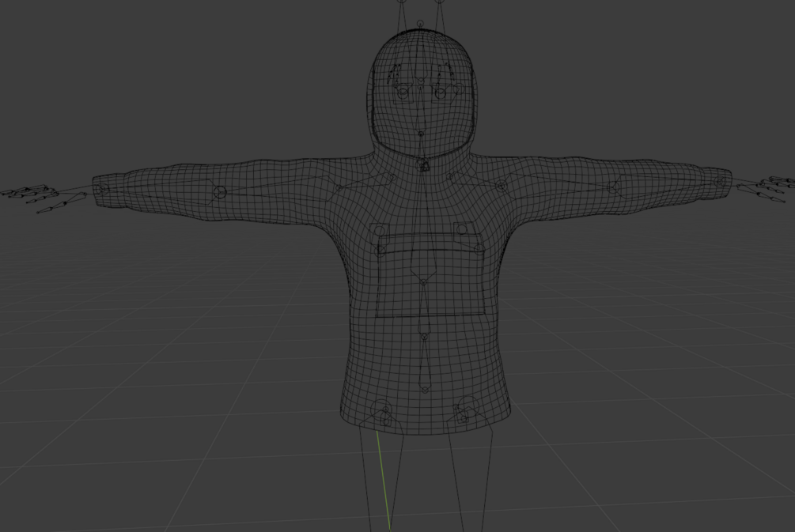Screen dimensions: 795x532
Task: Select the bottom edge of the rectangular chest control
Action: (x=430, y=315)
